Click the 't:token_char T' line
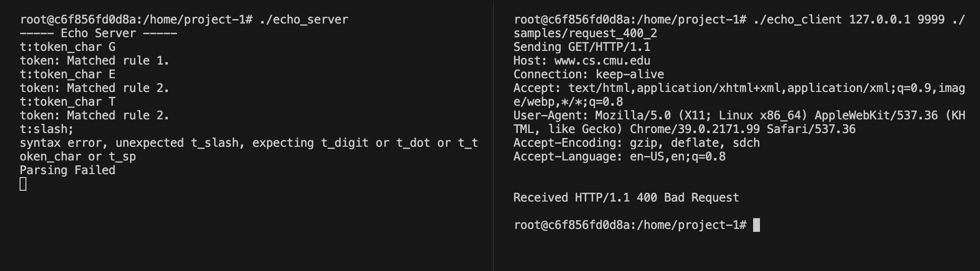980x271 pixels. click(x=67, y=102)
